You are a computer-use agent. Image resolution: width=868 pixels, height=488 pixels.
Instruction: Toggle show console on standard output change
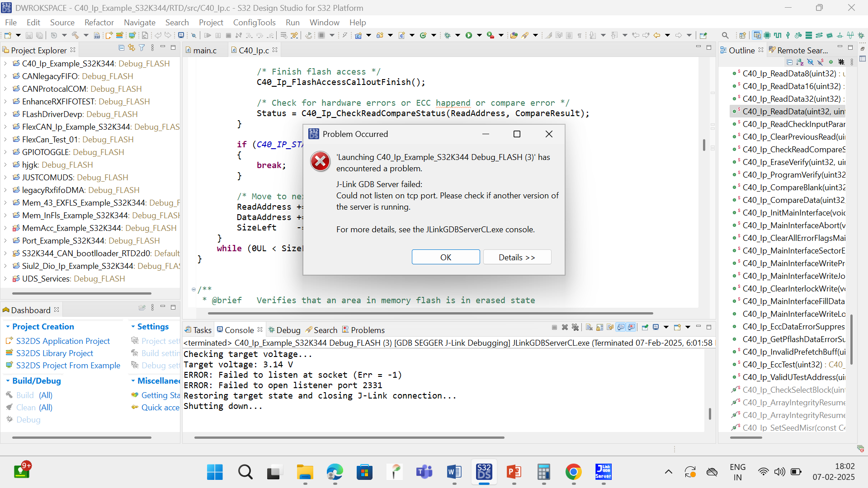point(621,328)
